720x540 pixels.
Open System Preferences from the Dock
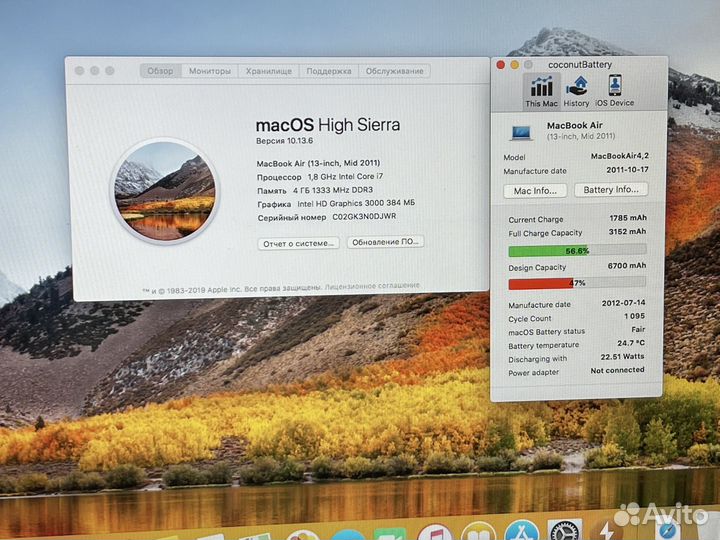(565, 530)
